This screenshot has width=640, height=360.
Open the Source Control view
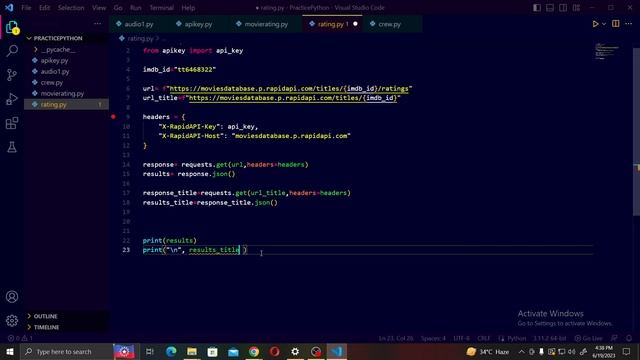12,75
